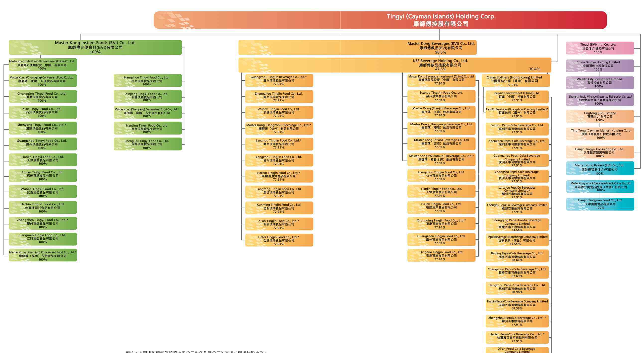This screenshot has width=644, height=353.
Task: Select Suzhou Ting Jin Food Co., Ltd. box
Action: pos(442,96)
